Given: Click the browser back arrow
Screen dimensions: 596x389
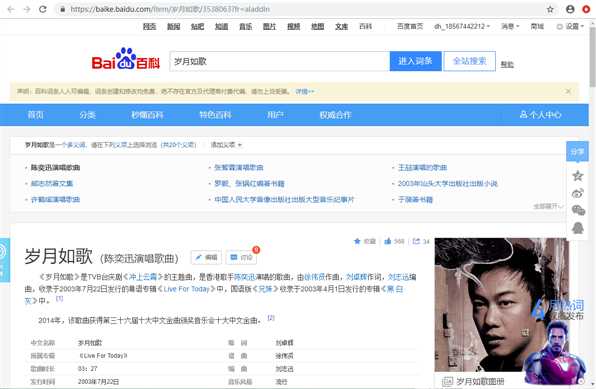Looking at the screenshot, I should 11,9.
